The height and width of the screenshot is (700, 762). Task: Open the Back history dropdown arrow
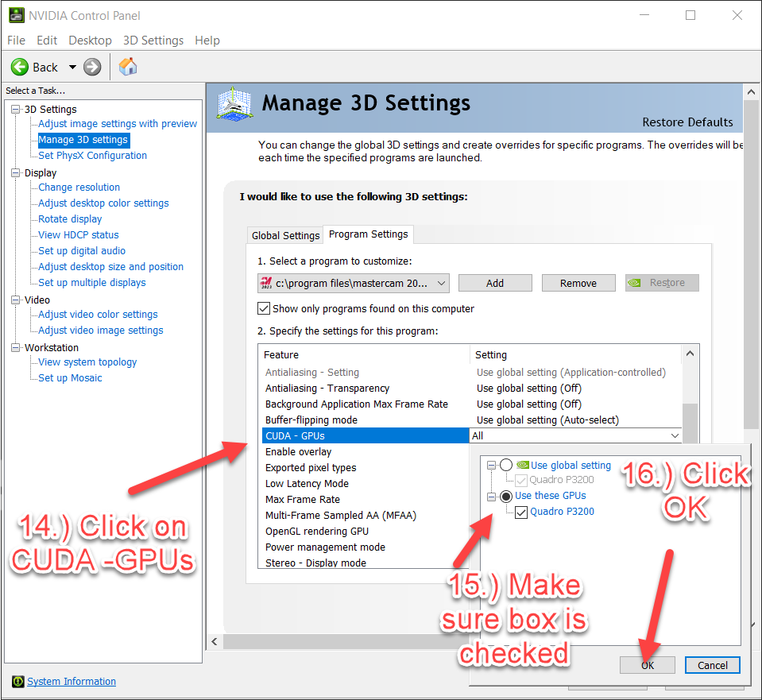[x=72, y=68]
